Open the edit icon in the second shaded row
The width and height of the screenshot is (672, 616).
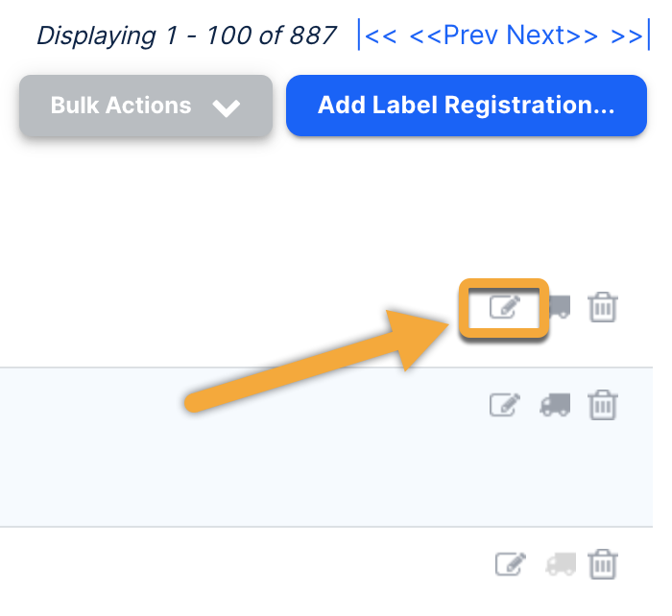(x=505, y=405)
